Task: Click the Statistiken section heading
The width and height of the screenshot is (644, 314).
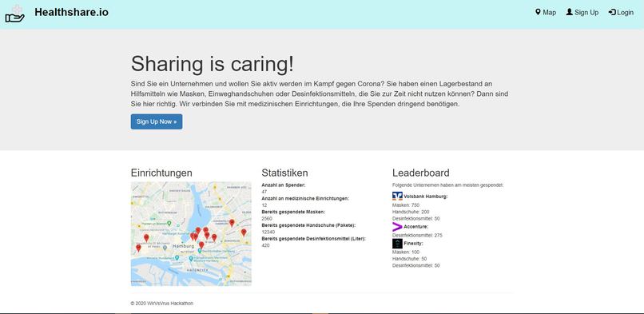Action: click(284, 173)
